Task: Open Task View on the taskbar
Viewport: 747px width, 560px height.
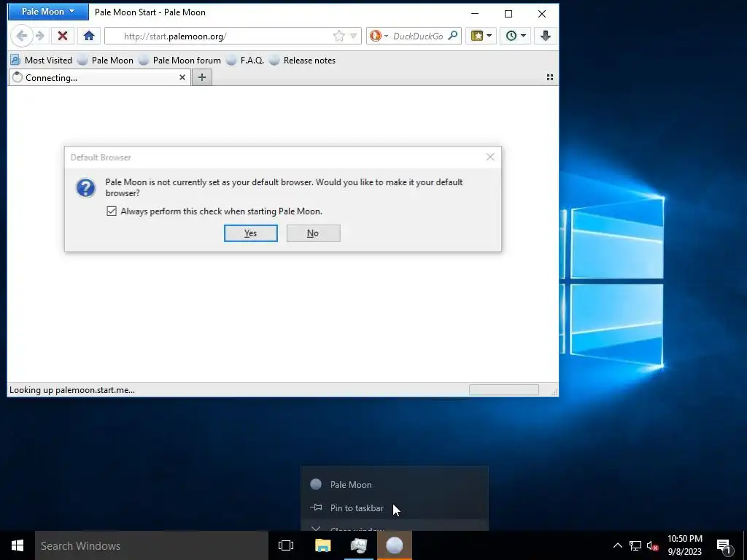Action: click(x=286, y=545)
